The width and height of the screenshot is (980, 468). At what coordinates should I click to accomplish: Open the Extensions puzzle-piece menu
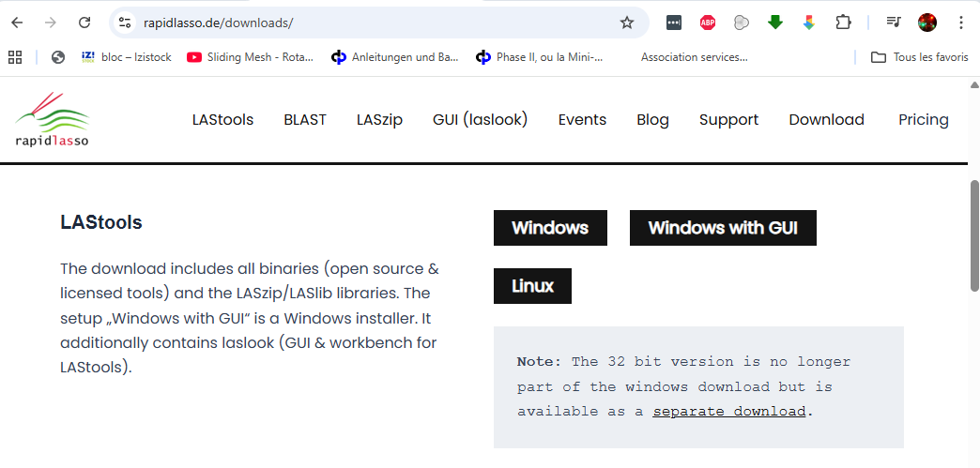[843, 23]
